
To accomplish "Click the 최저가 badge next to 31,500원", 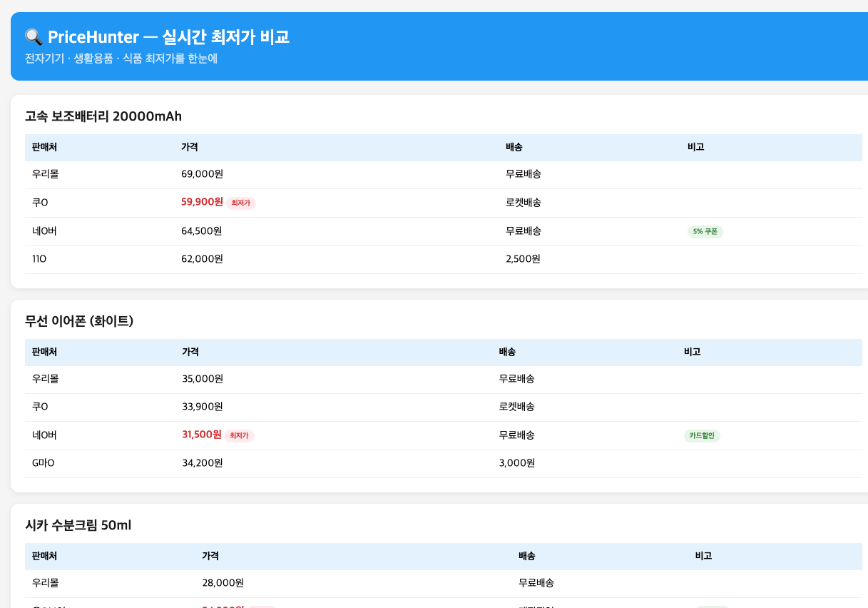I will coord(240,436).
